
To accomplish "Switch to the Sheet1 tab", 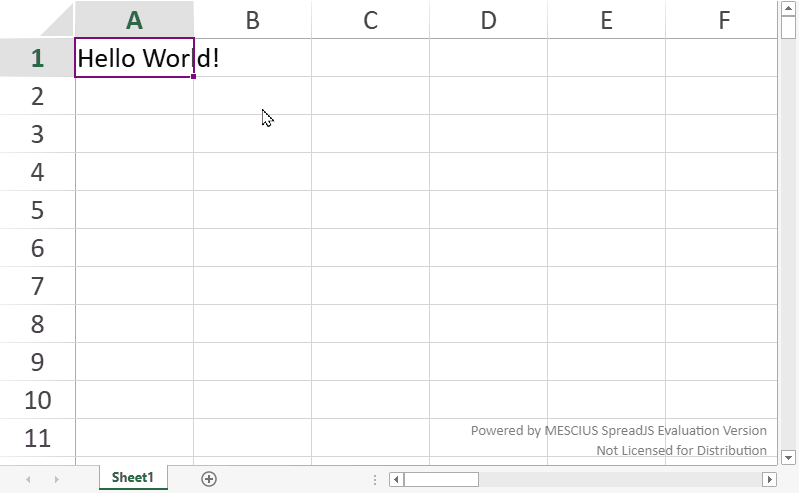I will 133,478.
